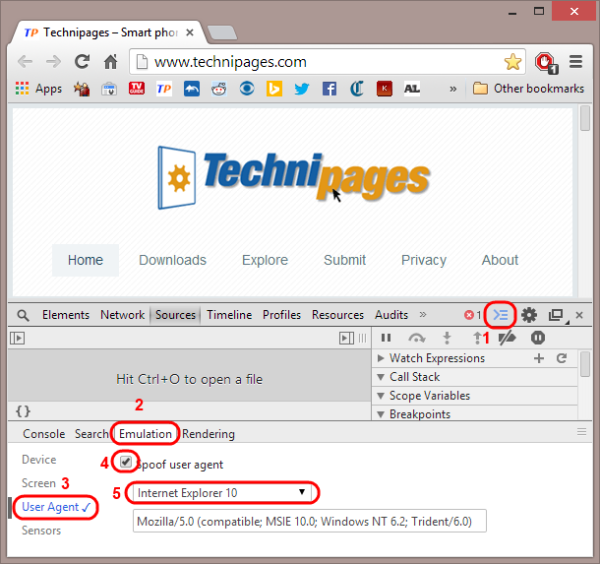This screenshot has height=564, width=600.
Task: Expand Watch Expressions section
Action: pos(381,358)
